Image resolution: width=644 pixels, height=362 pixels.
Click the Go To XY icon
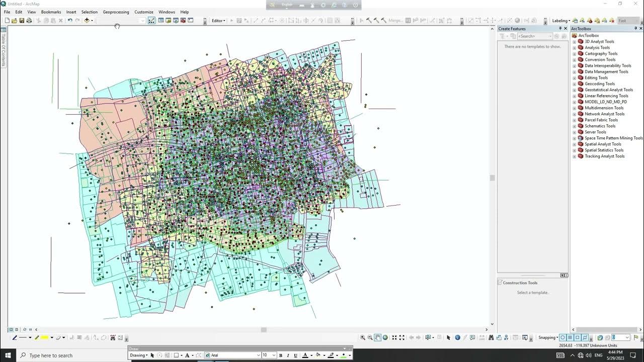click(x=506, y=338)
